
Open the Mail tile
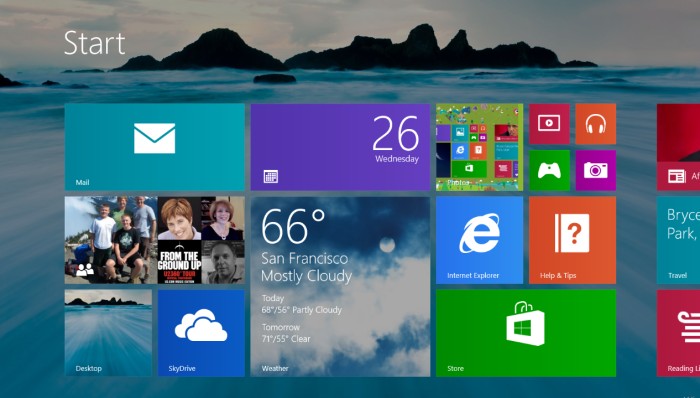pyautogui.click(x=154, y=147)
